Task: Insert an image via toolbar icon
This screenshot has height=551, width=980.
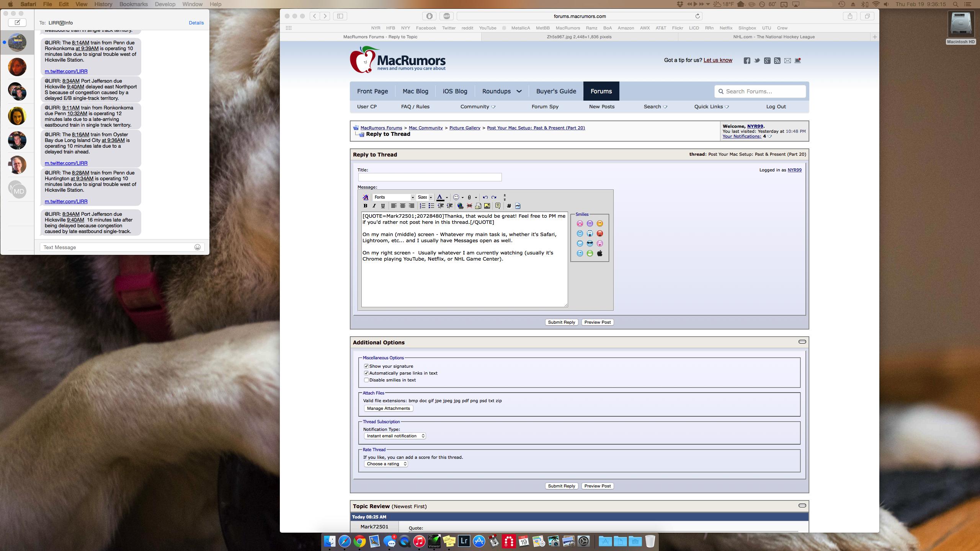Action: (x=487, y=206)
